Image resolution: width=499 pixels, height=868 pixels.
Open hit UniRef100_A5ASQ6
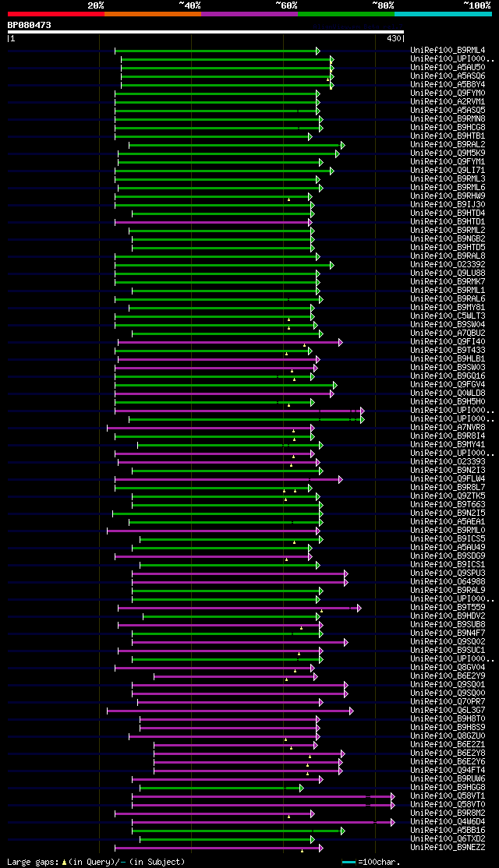click(x=448, y=76)
